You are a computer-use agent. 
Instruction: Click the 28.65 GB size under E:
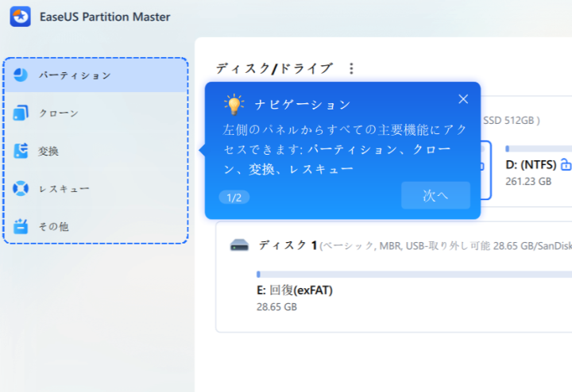pos(277,307)
